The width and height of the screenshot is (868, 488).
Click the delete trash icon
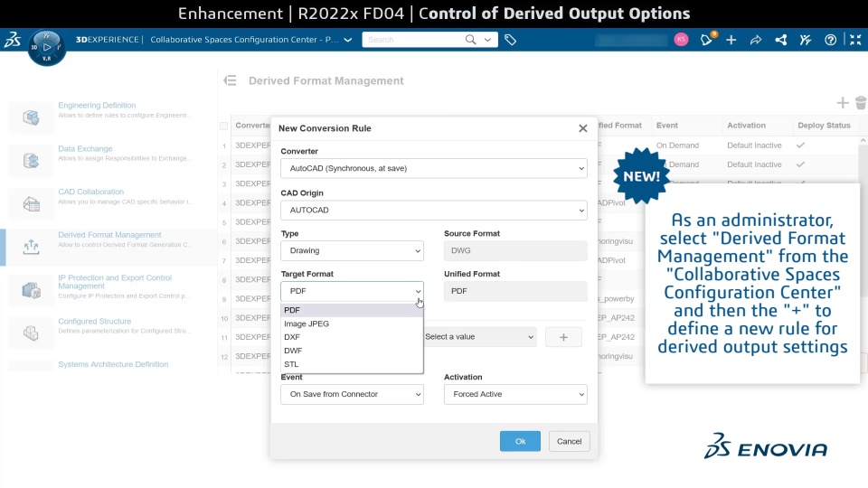coord(860,103)
